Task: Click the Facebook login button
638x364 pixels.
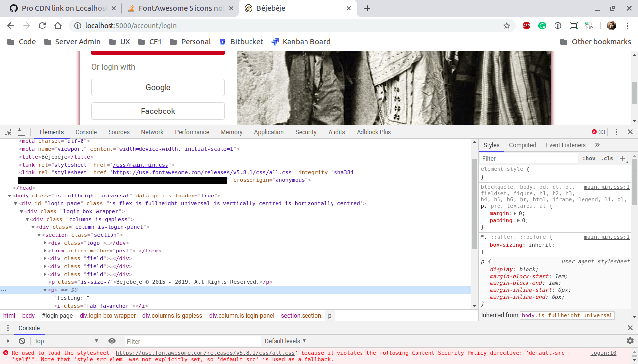Action: click(158, 111)
